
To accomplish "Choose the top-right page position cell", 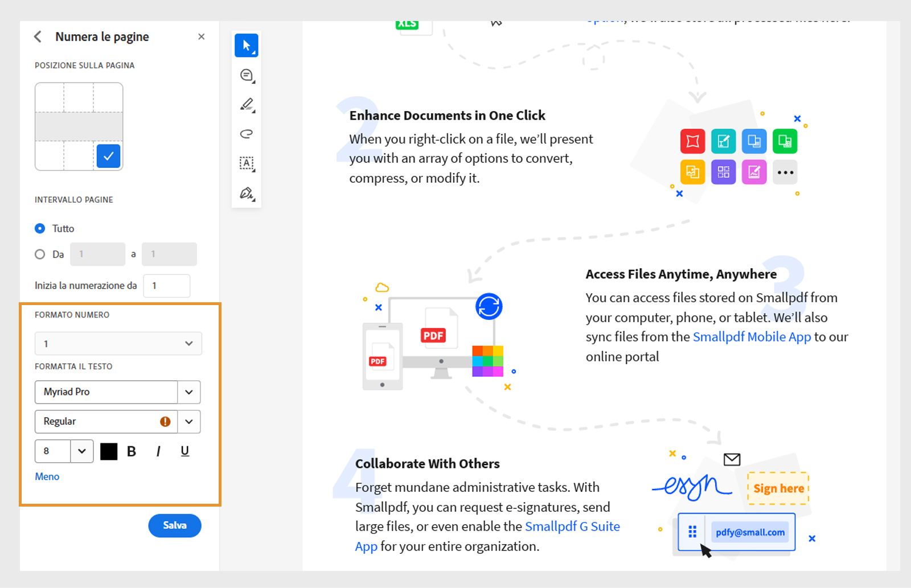I will pos(108,98).
